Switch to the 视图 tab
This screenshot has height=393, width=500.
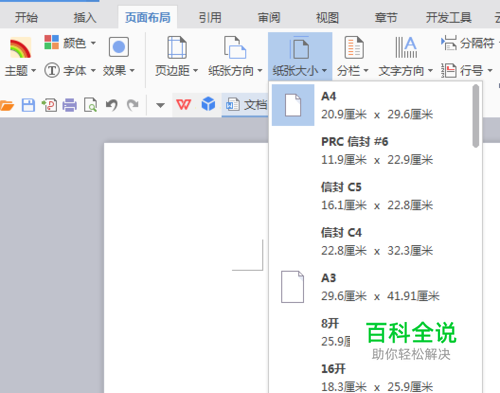pos(327,17)
